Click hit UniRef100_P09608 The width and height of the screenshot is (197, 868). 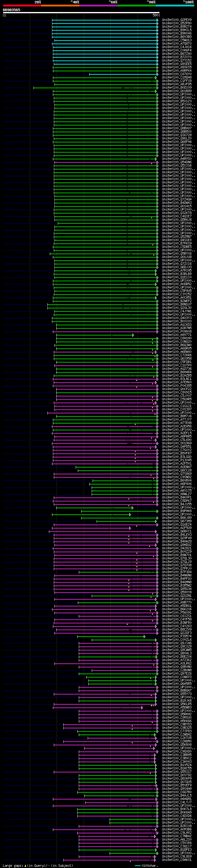pyautogui.click(x=177, y=332)
